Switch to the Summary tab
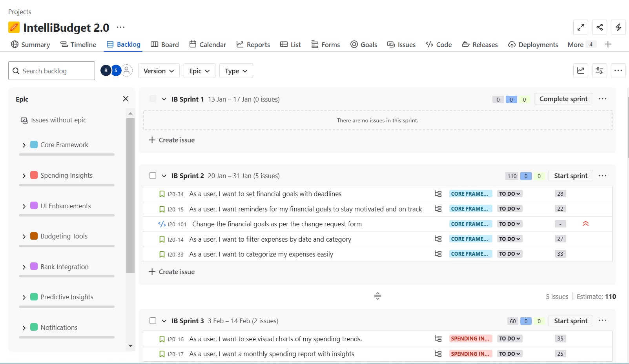Image resolution: width=629 pixels, height=364 pixels. point(31,44)
